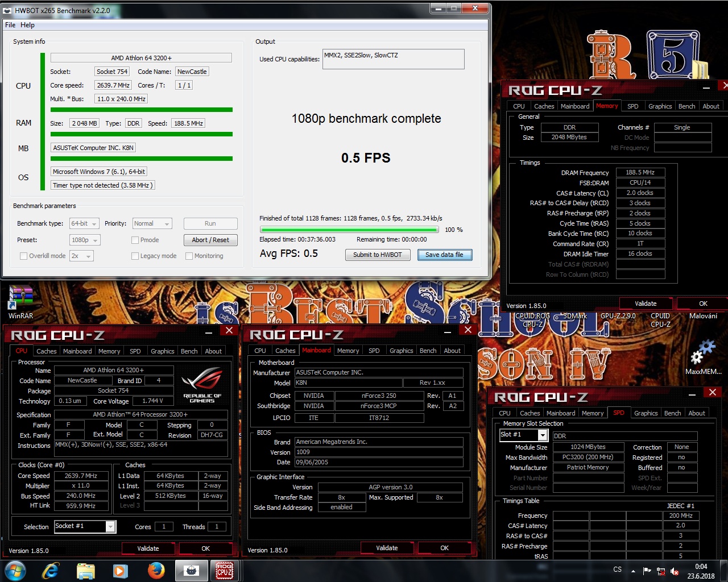This screenshot has width=728, height=582.
Task: Open the 3DMark desktop shortcut
Action: coord(575,316)
